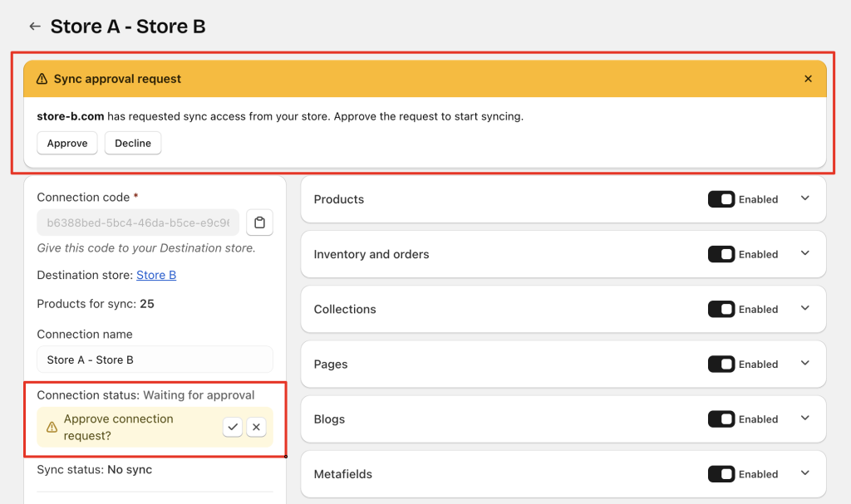Disable the Blogs sync toggle

pos(721,419)
